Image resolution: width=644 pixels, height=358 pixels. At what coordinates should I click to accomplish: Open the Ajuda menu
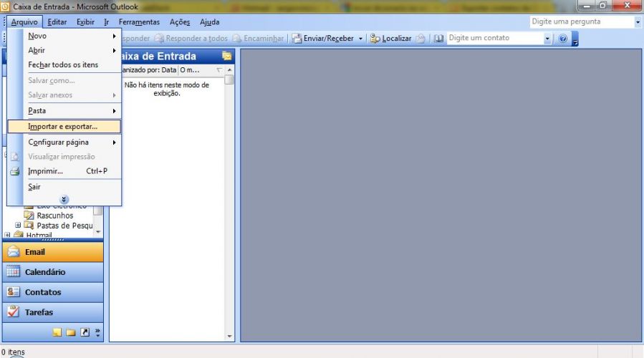tap(209, 21)
